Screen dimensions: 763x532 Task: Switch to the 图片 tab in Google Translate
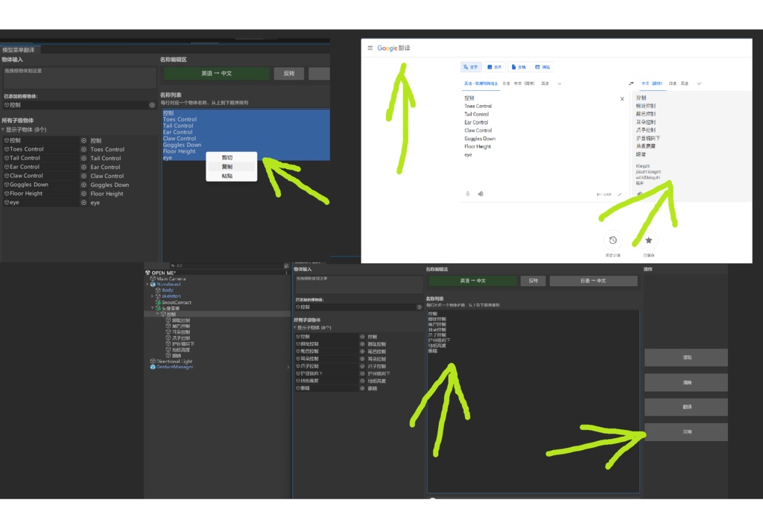[x=495, y=66]
